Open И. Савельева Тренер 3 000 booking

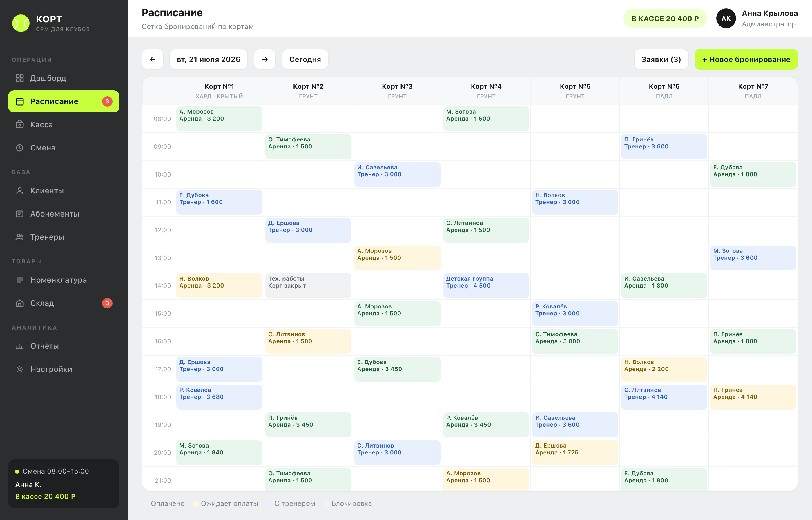[397, 174]
